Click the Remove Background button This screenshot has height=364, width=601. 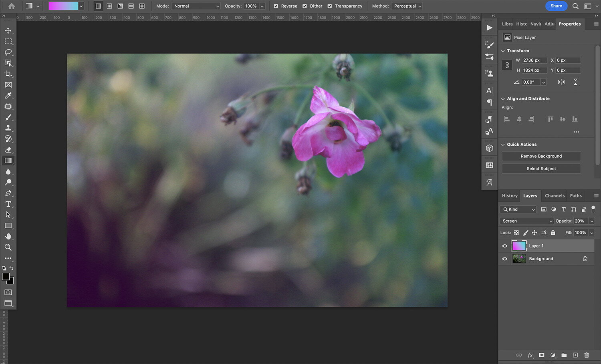click(541, 156)
